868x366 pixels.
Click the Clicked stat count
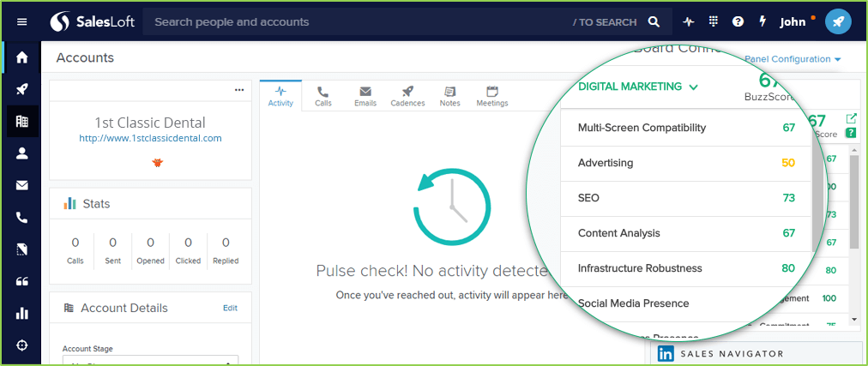coord(188,243)
